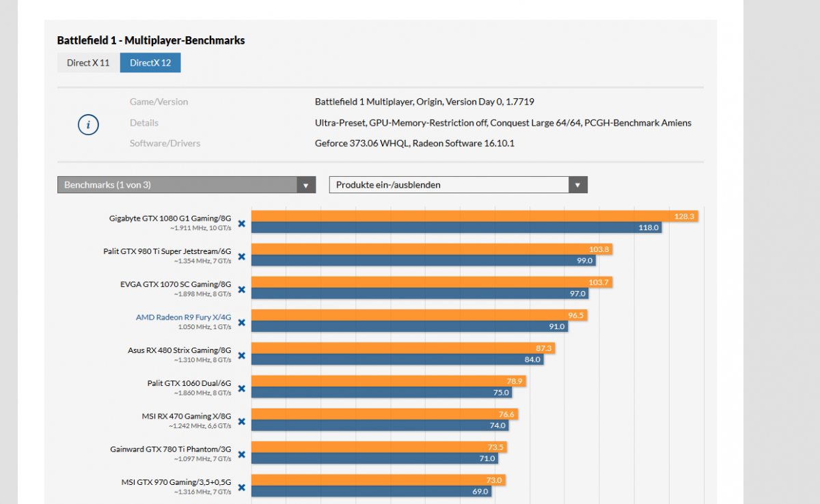
Task: Click the 1.050 MHz, 1 GT/s clock text
Action: point(204,326)
